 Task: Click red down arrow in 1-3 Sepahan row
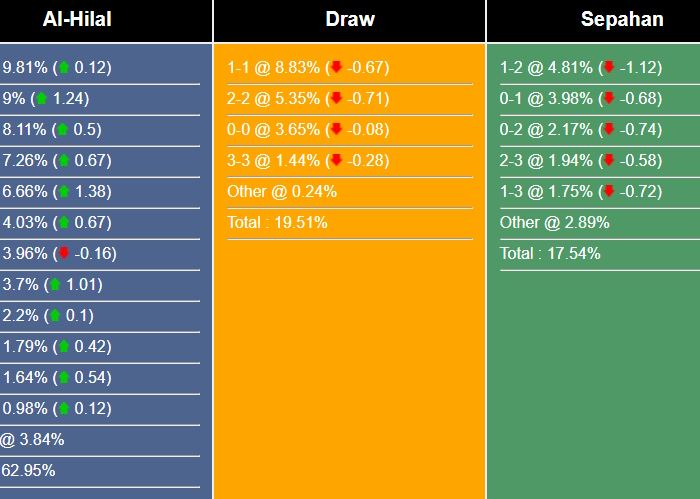(x=609, y=191)
